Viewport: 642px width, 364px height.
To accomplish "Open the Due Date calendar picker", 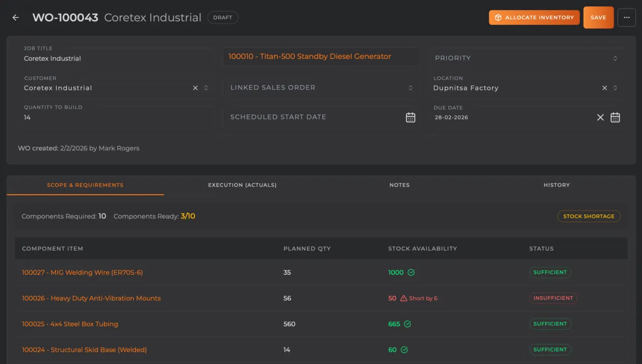I will (x=615, y=117).
